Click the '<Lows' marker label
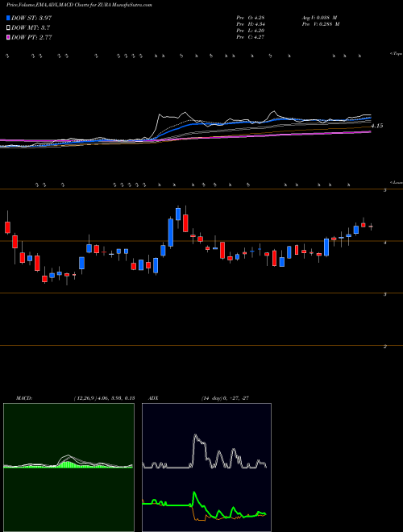 (397, 182)
